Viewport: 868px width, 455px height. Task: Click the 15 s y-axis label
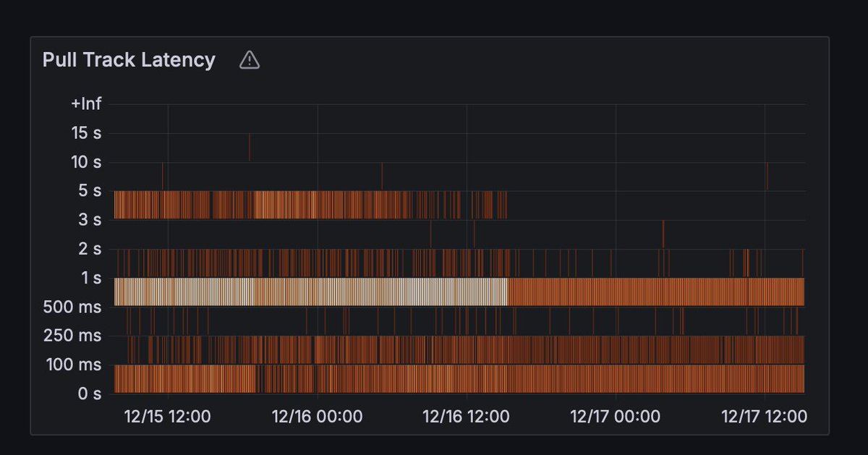click(x=87, y=133)
